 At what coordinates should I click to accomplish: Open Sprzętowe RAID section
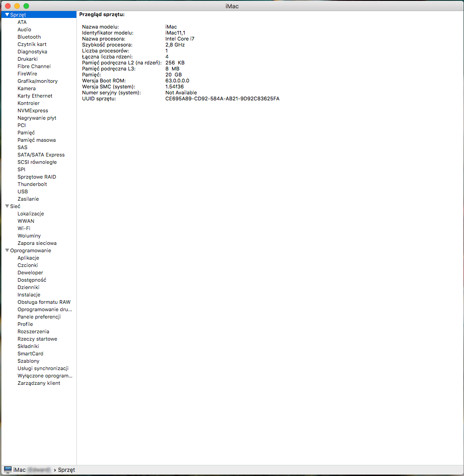(x=37, y=177)
